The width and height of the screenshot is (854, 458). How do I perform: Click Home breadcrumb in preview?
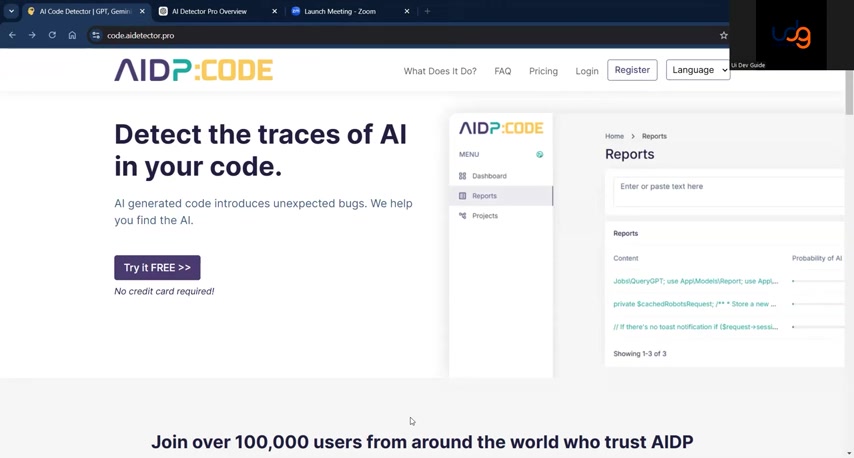[x=614, y=136]
